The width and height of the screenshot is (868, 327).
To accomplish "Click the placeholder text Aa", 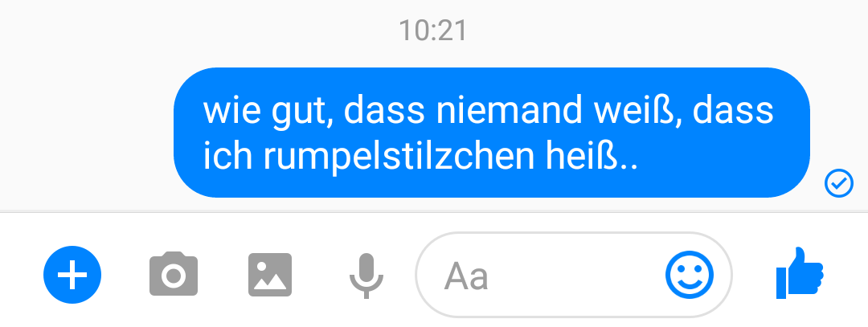I will 466,276.
